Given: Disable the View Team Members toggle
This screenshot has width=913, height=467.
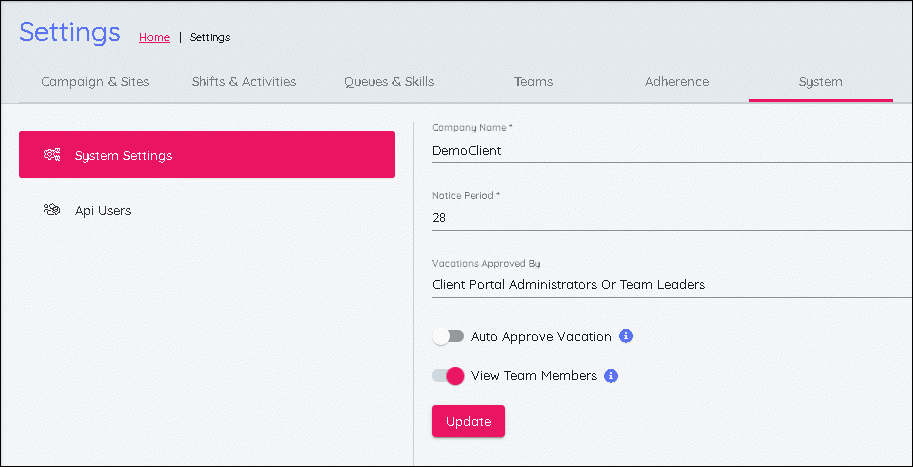Looking at the screenshot, I should coord(448,376).
